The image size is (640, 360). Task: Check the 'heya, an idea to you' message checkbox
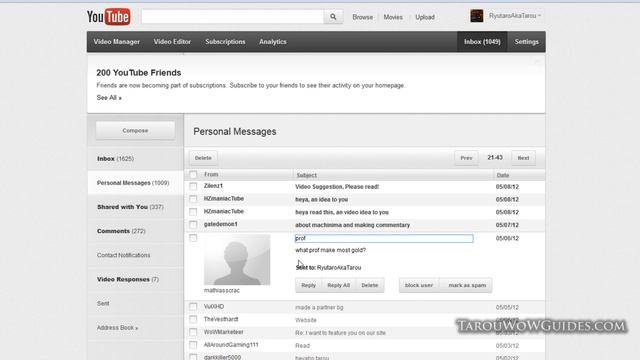coord(193,199)
